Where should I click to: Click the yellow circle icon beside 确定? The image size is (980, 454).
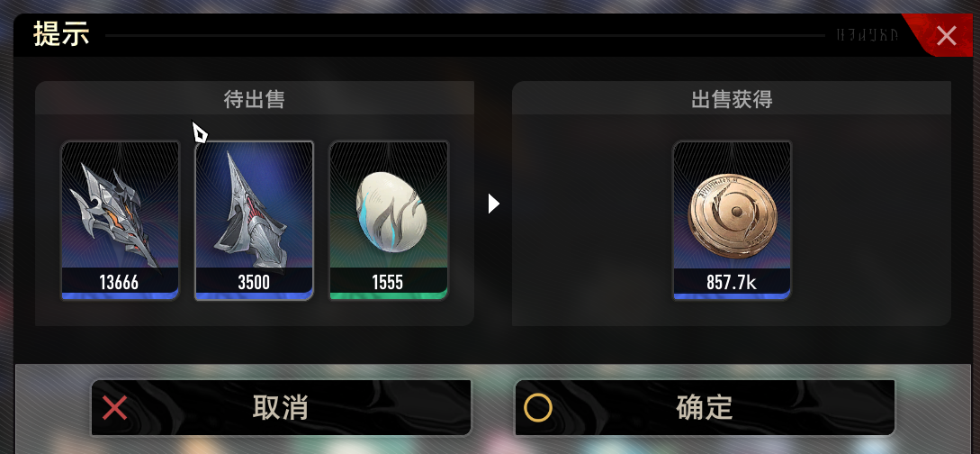[537, 408]
